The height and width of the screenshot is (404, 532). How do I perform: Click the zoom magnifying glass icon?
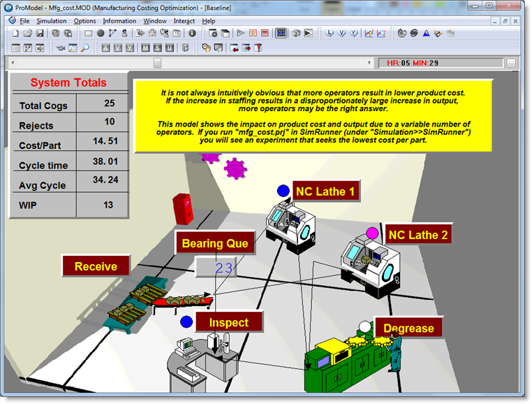[84, 48]
